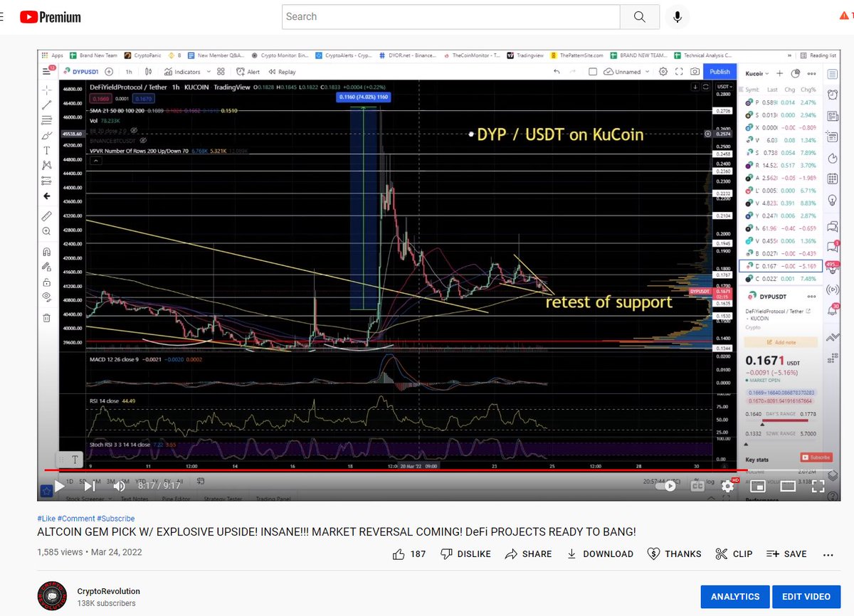Open indicator templates grid icon
Screen dimensions: 854x616
[x=221, y=72]
